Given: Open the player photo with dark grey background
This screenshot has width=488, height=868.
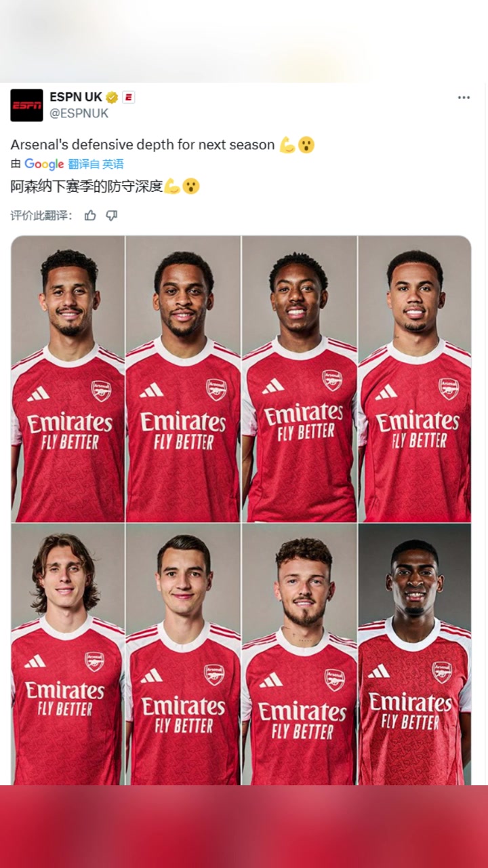Looking at the screenshot, I should click(415, 654).
